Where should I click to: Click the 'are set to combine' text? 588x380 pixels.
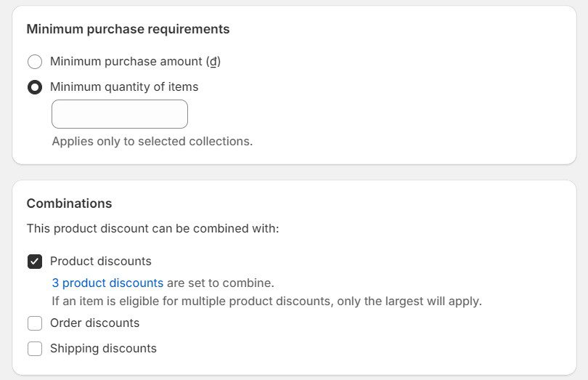[x=221, y=283]
